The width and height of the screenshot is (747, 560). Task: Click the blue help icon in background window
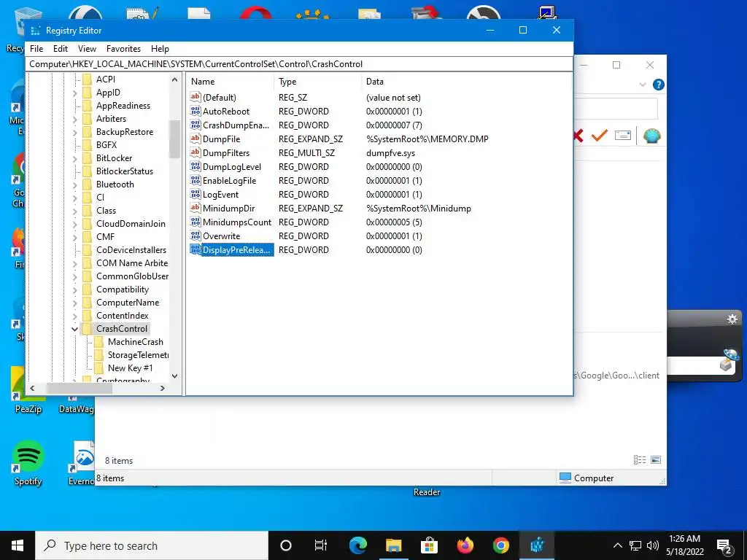(659, 85)
